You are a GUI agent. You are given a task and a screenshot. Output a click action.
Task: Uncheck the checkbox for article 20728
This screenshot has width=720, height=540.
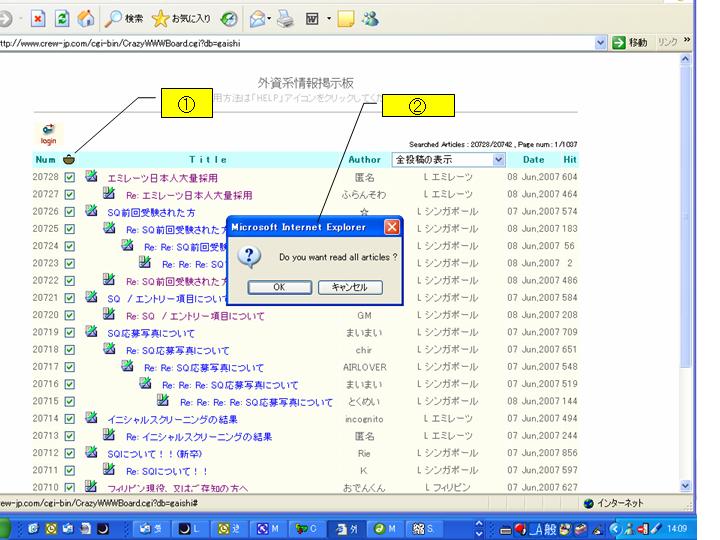(x=70, y=177)
